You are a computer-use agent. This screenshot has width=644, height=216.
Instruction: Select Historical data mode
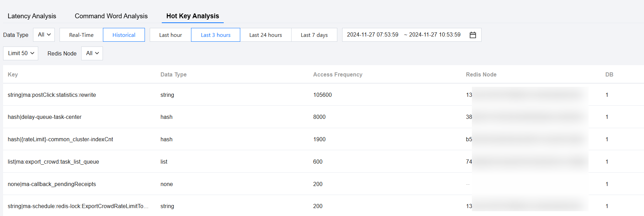click(x=124, y=35)
